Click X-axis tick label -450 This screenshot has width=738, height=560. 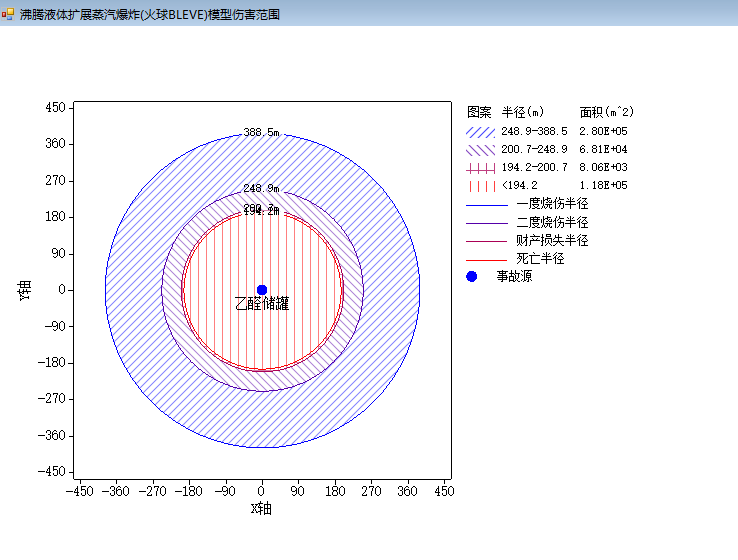tap(80, 491)
